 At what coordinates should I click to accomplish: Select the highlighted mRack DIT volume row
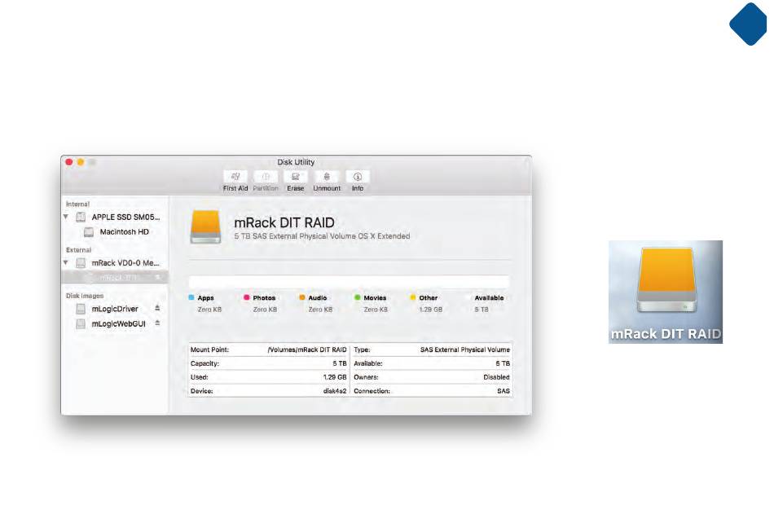click(115, 277)
